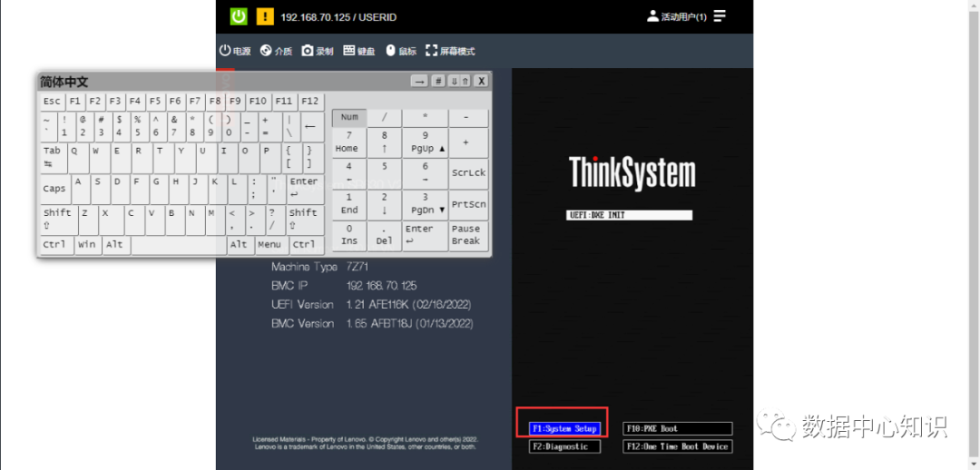The height and width of the screenshot is (470, 980).
Task: Toggle the right Shift key
Action: point(306,220)
